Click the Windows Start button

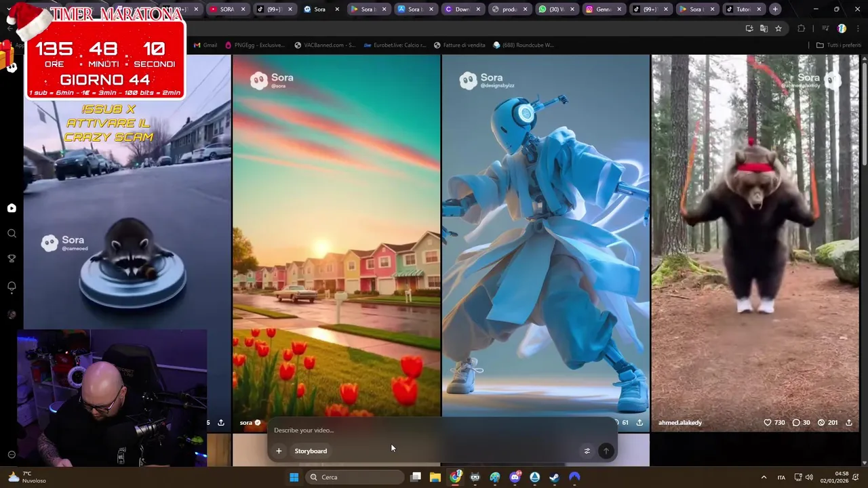pos(294,477)
